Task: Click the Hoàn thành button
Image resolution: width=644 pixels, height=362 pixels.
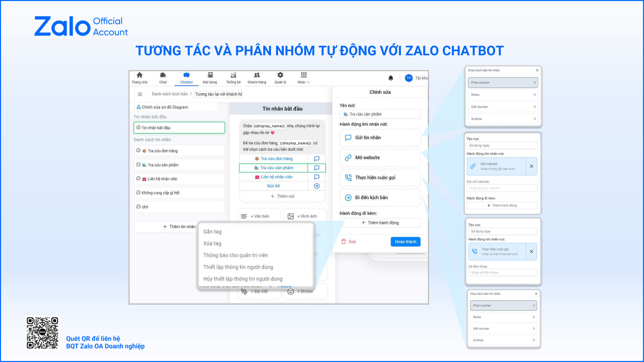Action: coord(405,242)
